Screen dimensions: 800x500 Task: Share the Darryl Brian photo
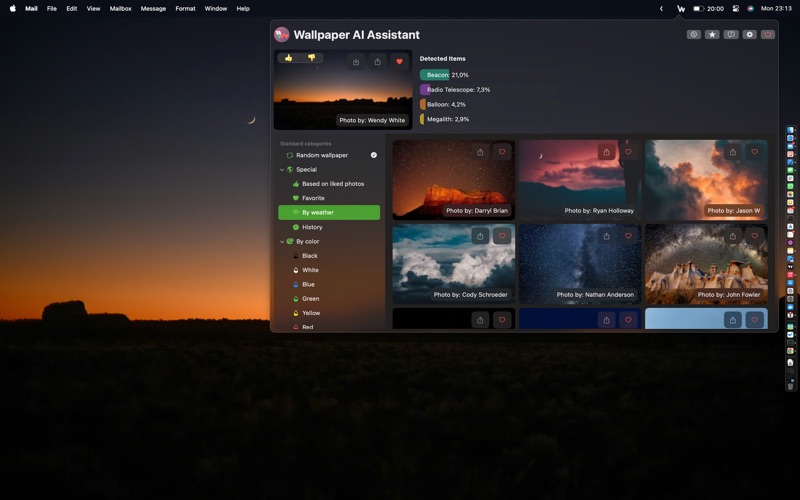pos(480,152)
